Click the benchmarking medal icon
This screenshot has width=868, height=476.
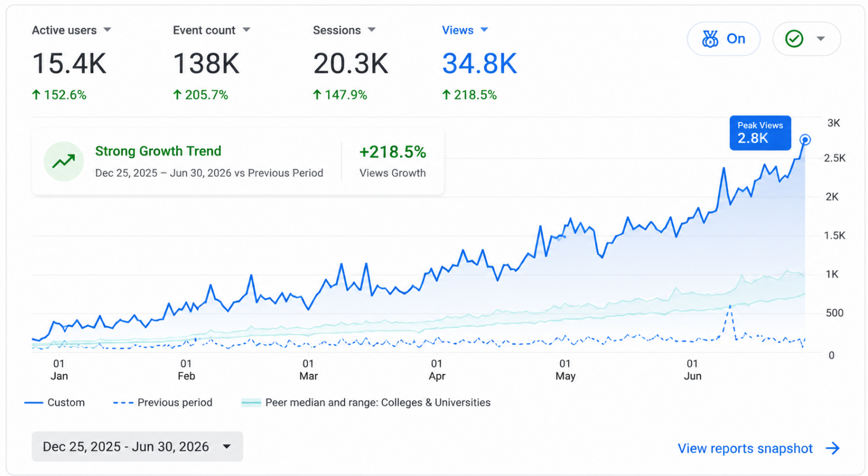tap(710, 38)
